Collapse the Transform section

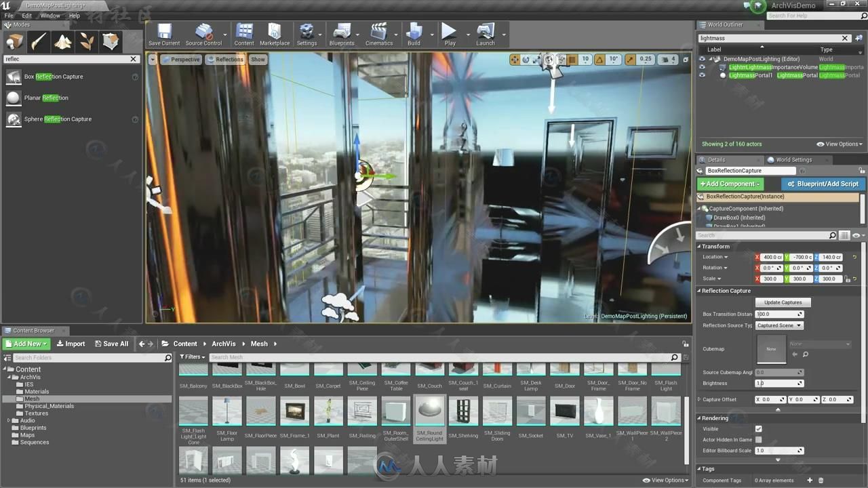coord(699,246)
